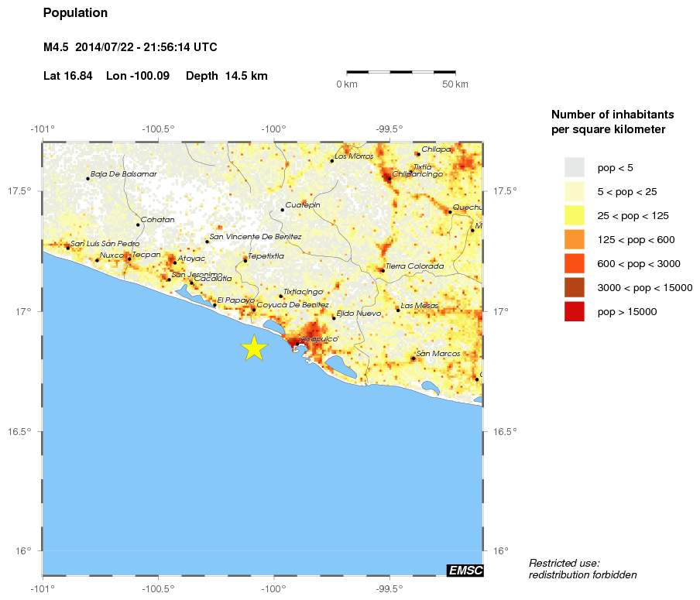Viewport: 700px width, 600px height.
Task: Select the Tierra Colorada city marker
Action: [x=383, y=271]
